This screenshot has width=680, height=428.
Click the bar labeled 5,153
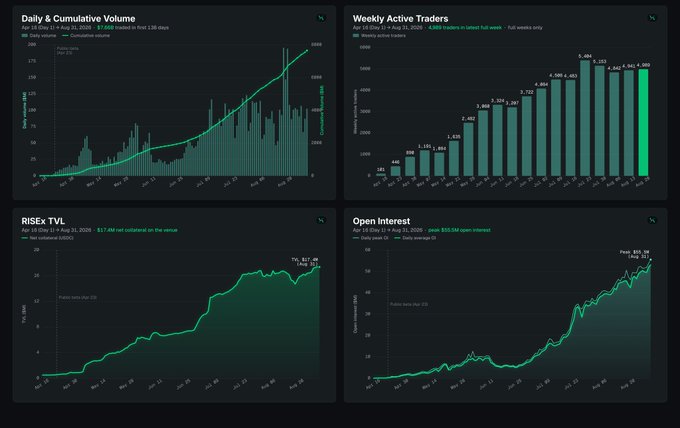pos(599,121)
